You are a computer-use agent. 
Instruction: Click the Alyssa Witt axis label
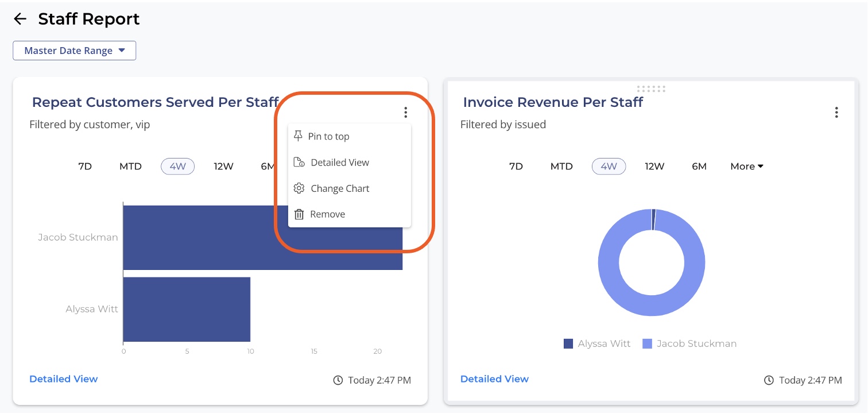[92, 309]
